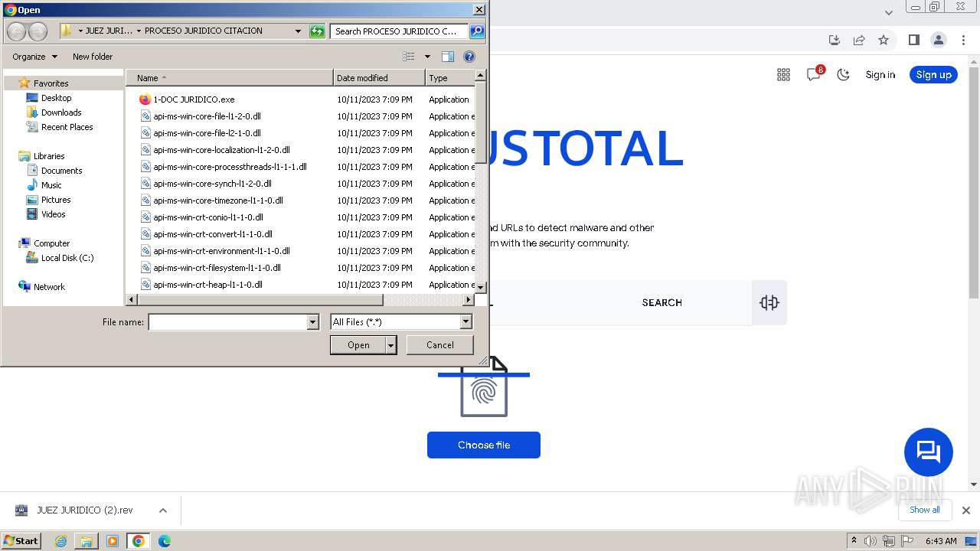Click Chrome install/download page icon
This screenshot has width=980, height=551.
click(x=835, y=40)
